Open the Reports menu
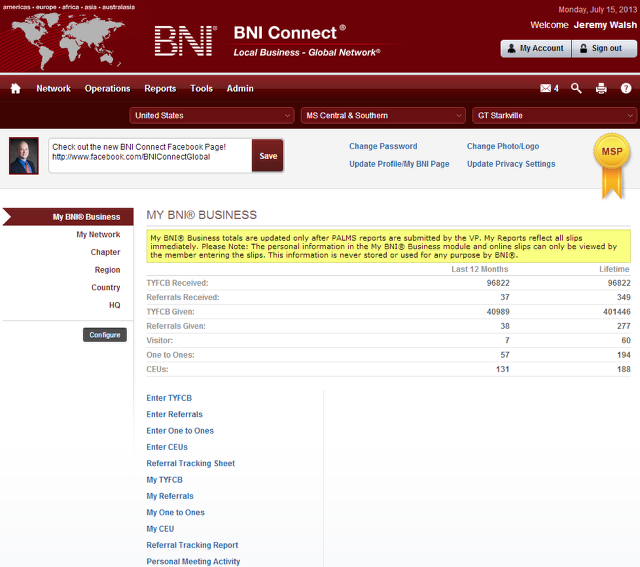Image resolution: width=640 pixels, height=567 pixels. click(x=160, y=89)
